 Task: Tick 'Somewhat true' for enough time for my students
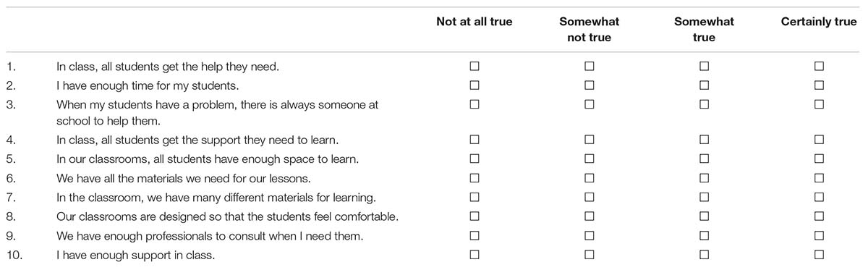(x=705, y=85)
